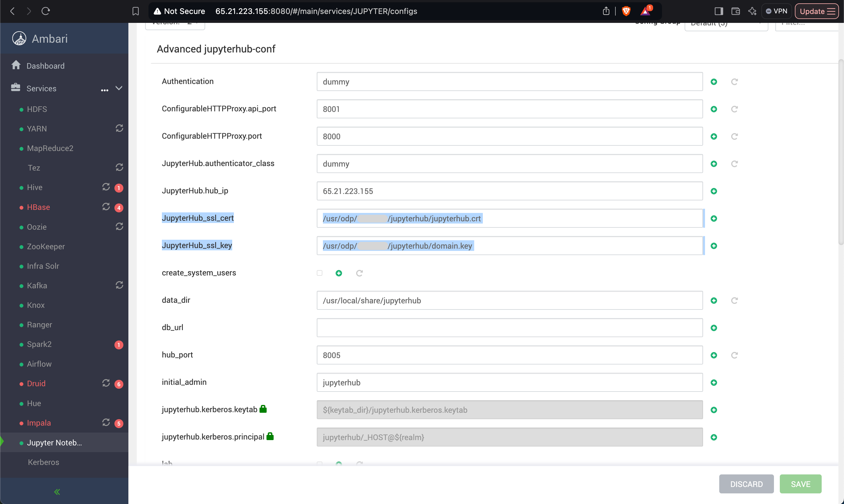Click Tez restart-required refresh icon
Screen dimensions: 844x504
pyautogui.click(x=119, y=167)
